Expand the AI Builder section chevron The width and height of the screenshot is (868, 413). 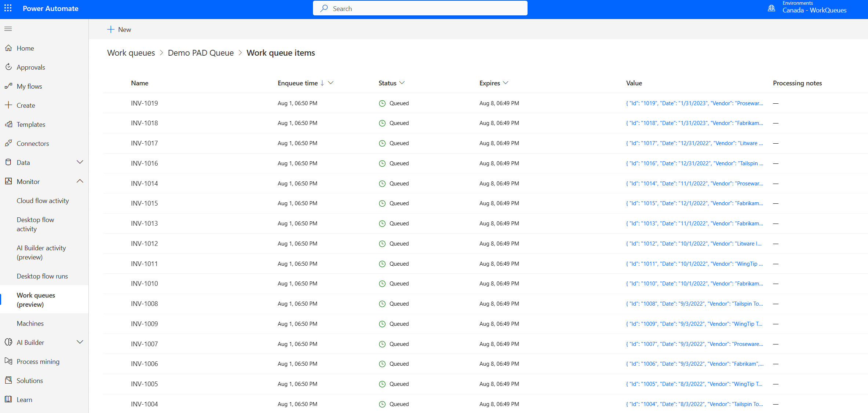pyautogui.click(x=80, y=342)
